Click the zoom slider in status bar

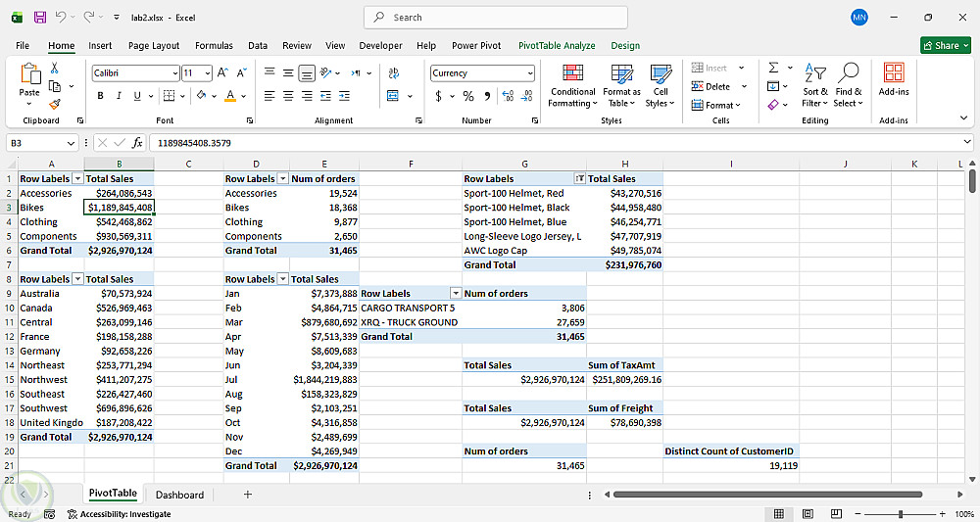[900, 514]
